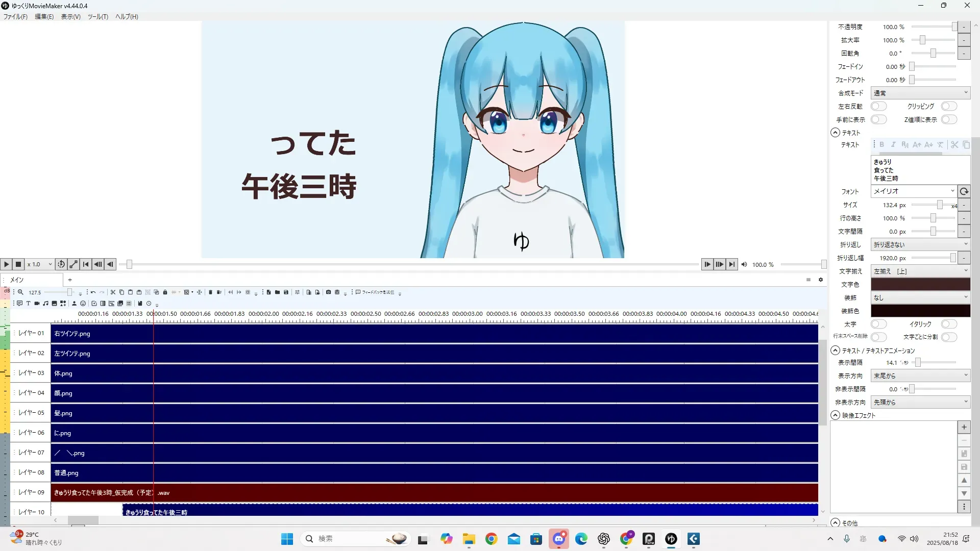
Task: Open the ツール(T) menu
Action: [x=97, y=16]
